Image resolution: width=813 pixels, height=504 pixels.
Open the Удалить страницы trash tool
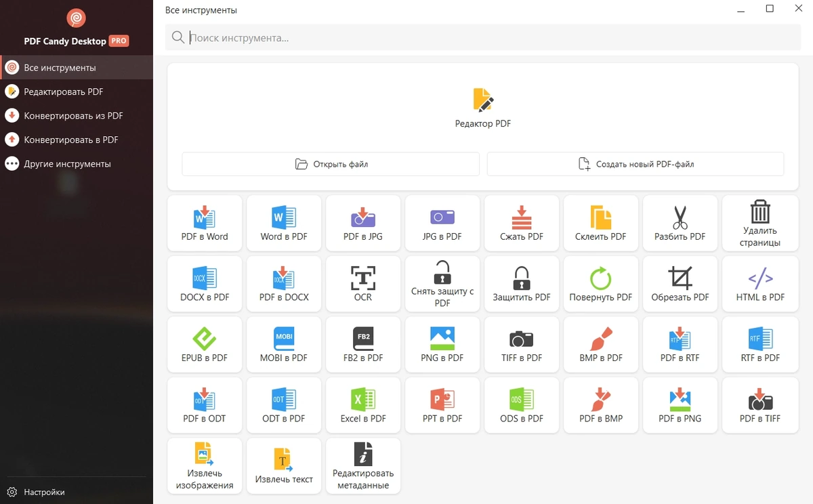[759, 224]
